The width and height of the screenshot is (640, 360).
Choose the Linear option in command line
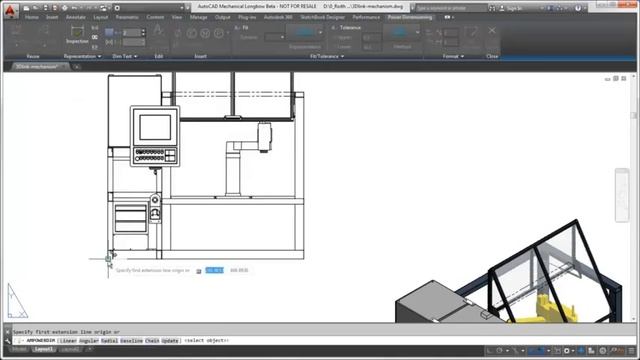tap(68, 341)
